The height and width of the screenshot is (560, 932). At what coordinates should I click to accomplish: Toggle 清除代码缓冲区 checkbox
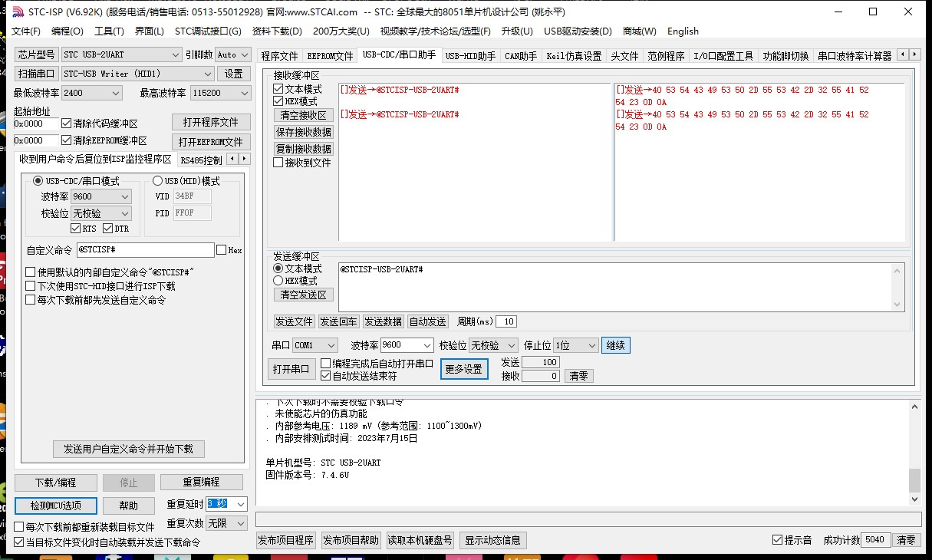pyautogui.click(x=67, y=124)
